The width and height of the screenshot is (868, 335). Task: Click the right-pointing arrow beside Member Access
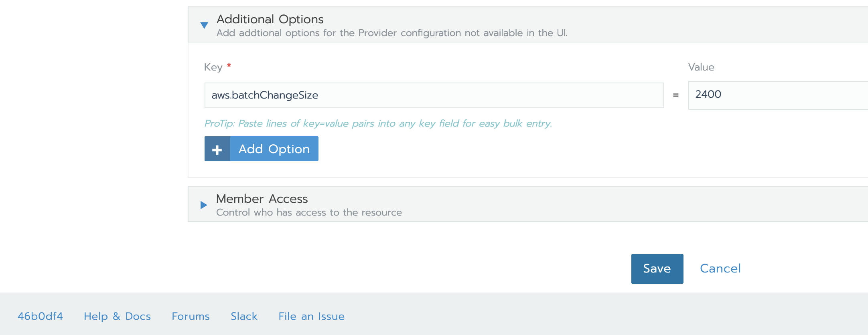pos(203,205)
